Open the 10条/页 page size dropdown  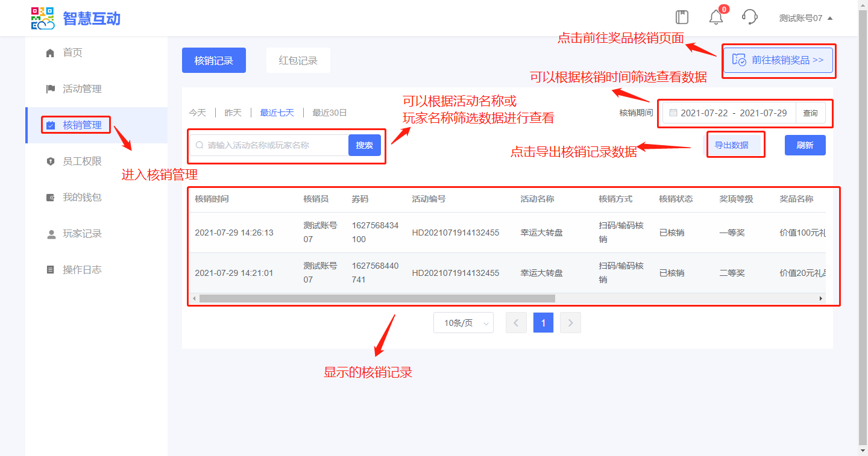point(463,323)
